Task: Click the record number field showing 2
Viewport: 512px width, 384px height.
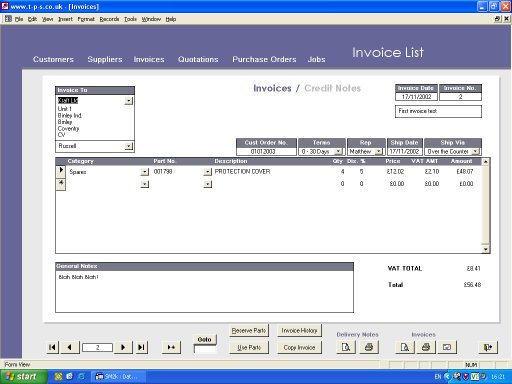Action: point(97,347)
